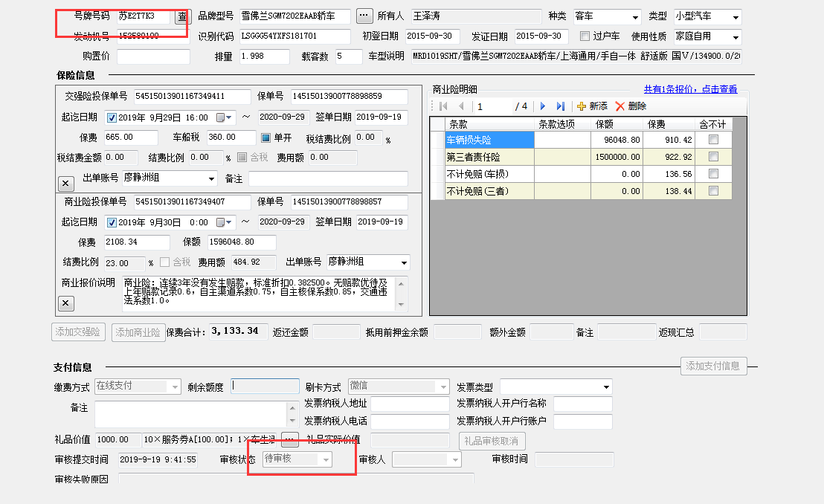Uncheck the 商业险 起讫日期 checkbox
This screenshot has width=824, height=504.
point(112,222)
